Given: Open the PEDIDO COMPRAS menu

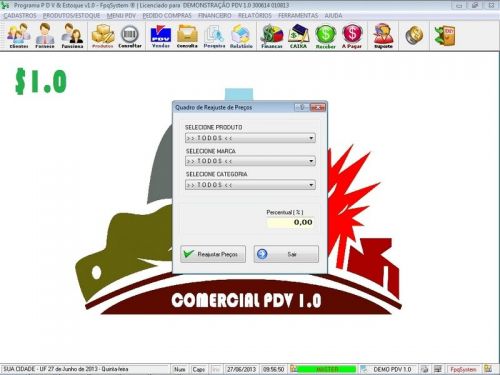Looking at the screenshot, I should [167, 16].
